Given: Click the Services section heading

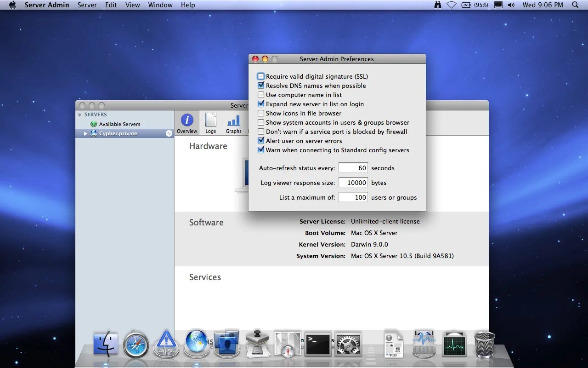Looking at the screenshot, I should point(205,277).
